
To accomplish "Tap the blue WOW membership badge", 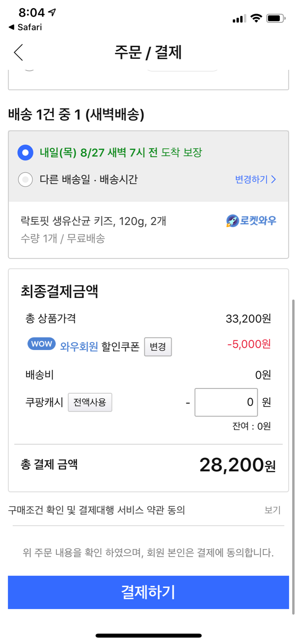I will pyautogui.click(x=42, y=344).
